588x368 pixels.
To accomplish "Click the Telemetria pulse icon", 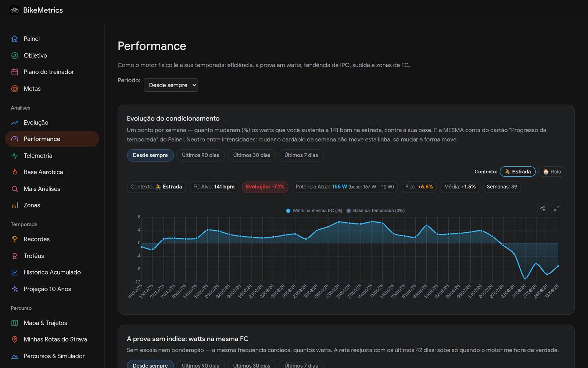I will (15, 156).
